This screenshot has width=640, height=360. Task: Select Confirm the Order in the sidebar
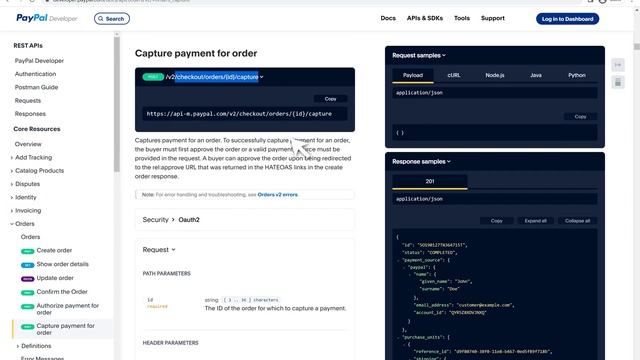(62, 292)
